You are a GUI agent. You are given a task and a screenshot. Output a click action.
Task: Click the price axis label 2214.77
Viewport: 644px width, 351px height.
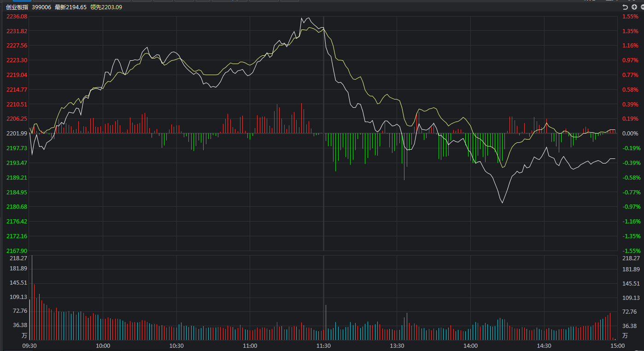[17, 89]
